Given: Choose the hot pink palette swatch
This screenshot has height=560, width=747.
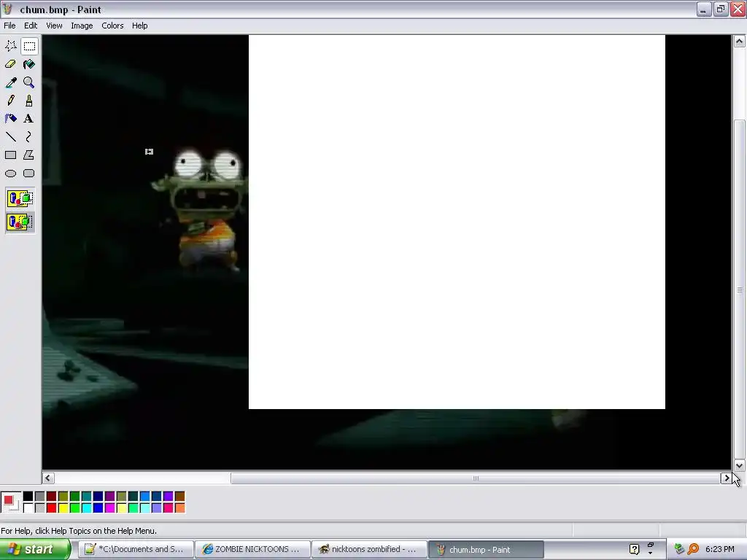Looking at the screenshot, I should (x=169, y=508).
